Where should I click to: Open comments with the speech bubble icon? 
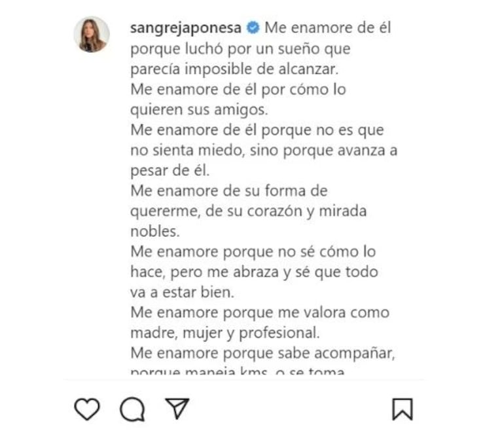132,409
